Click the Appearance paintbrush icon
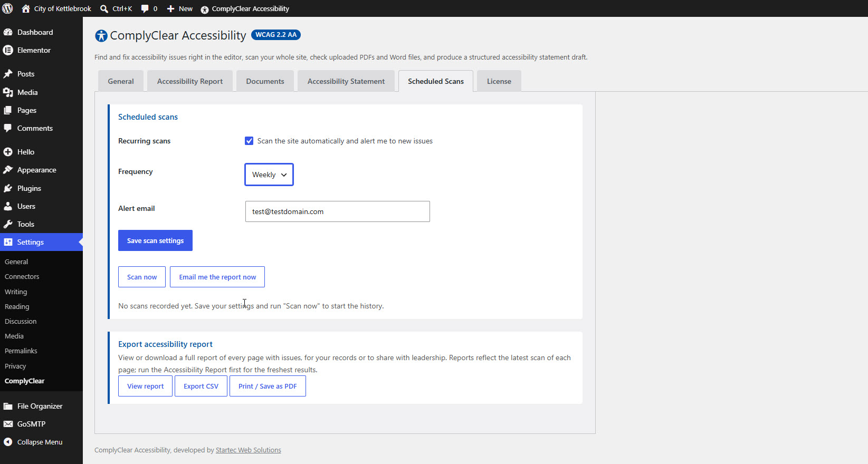 pos(8,170)
